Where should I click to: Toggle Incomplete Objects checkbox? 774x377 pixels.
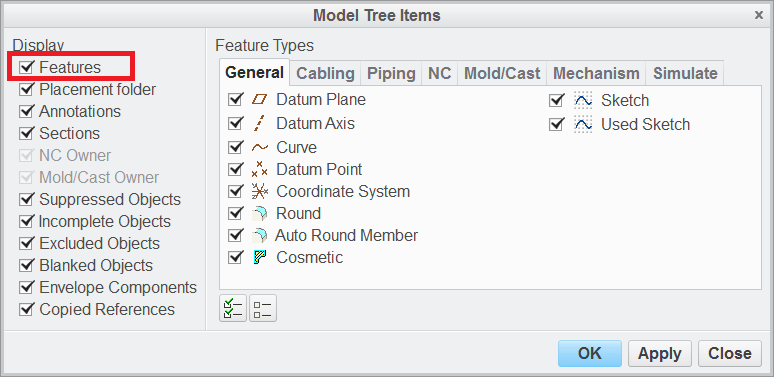coord(26,222)
